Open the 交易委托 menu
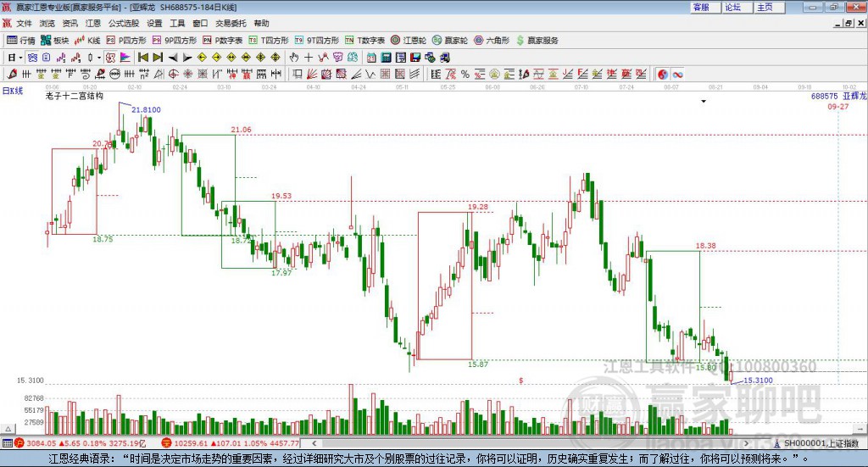Screen dimensions: 868x467 pos(231,23)
